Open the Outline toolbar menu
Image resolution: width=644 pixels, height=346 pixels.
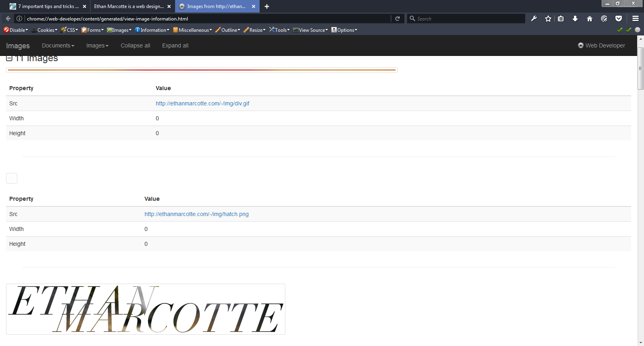[x=228, y=30]
